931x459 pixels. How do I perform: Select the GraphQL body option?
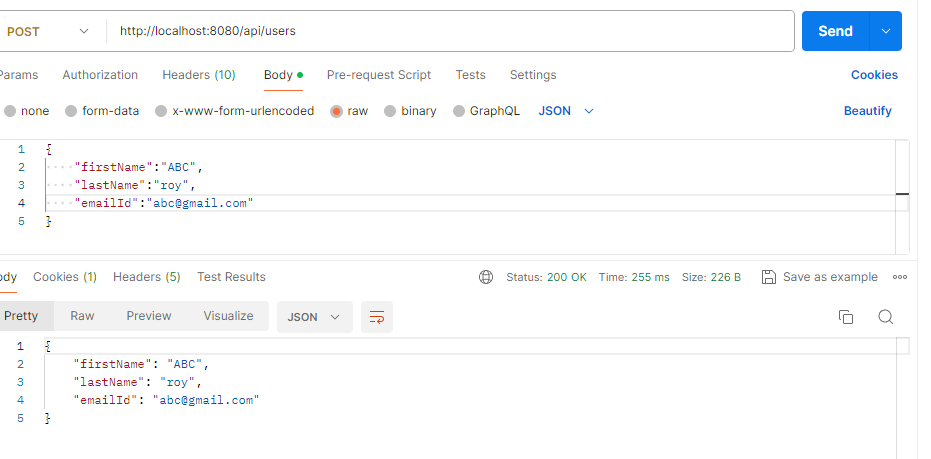(459, 111)
